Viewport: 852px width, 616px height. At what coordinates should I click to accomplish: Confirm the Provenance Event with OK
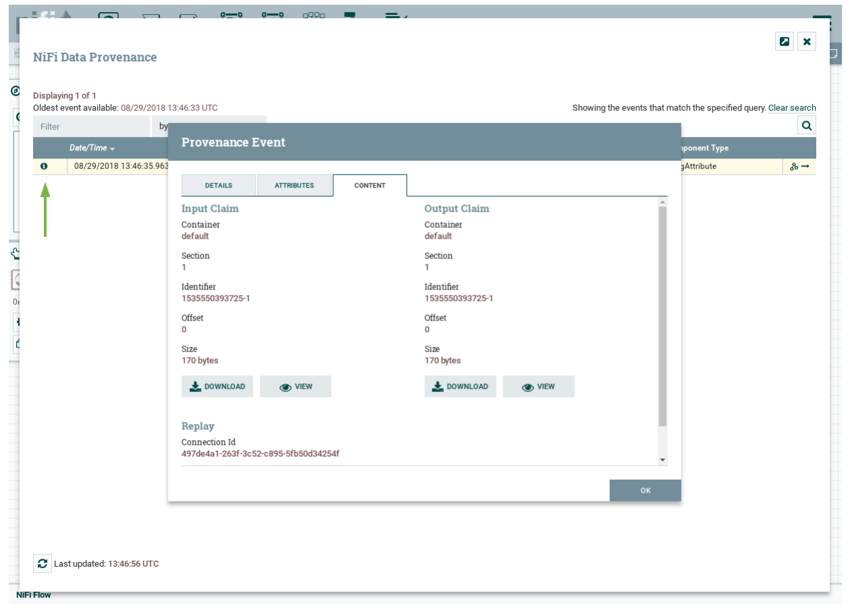pyautogui.click(x=645, y=491)
